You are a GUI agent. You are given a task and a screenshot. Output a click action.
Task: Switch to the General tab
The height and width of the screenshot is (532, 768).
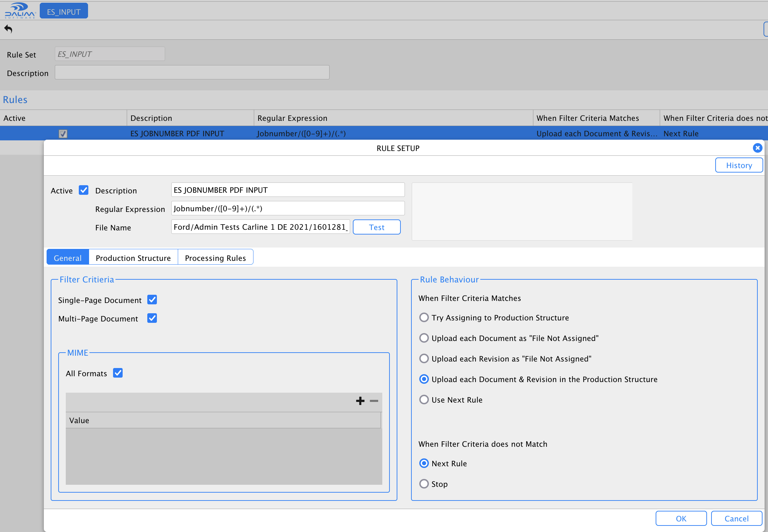(68, 257)
